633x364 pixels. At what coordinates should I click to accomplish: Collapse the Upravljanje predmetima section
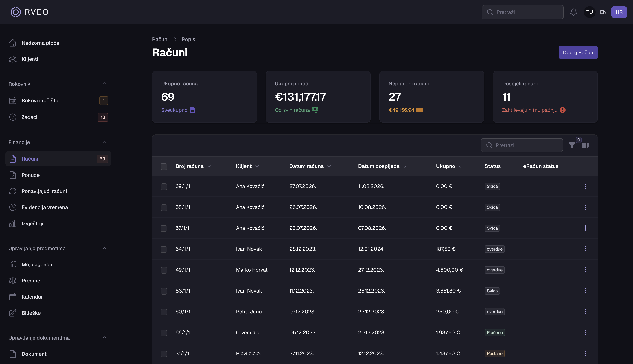[x=104, y=248]
